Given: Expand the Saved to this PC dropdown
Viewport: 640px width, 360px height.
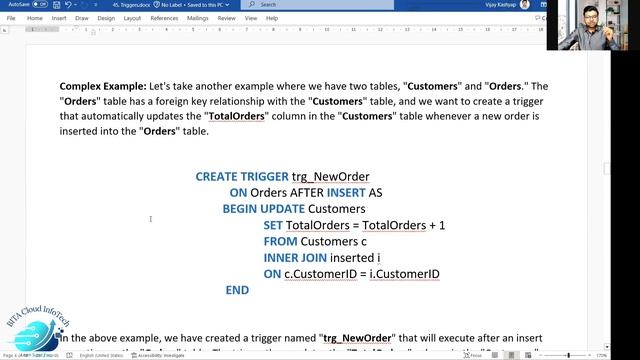Looking at the screenshot, I should pos(227,5).
